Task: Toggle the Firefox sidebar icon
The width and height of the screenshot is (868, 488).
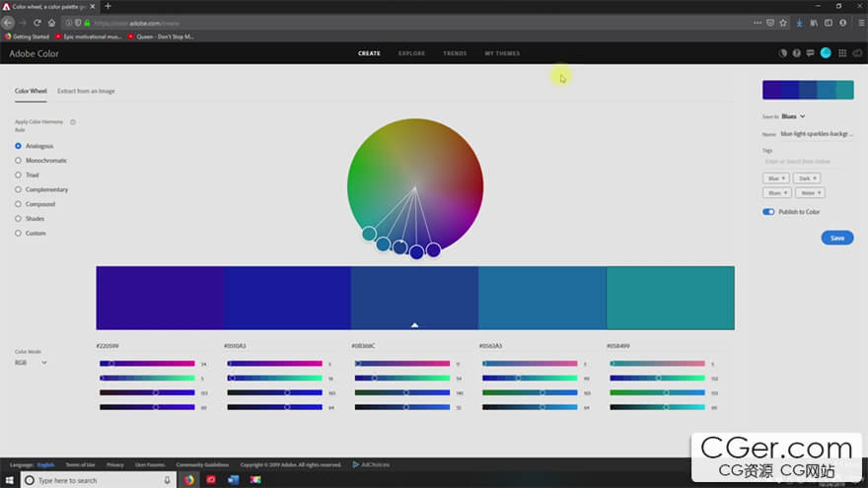Action: click(x=829, y=23)
